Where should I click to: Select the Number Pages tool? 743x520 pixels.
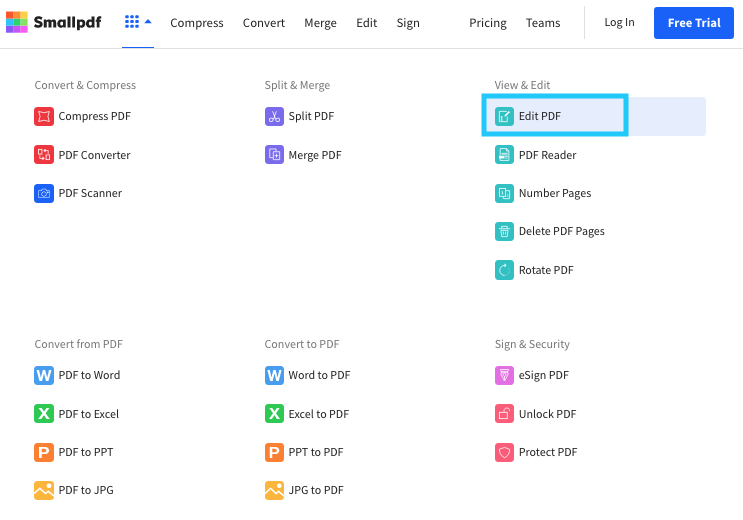[554, 193]
